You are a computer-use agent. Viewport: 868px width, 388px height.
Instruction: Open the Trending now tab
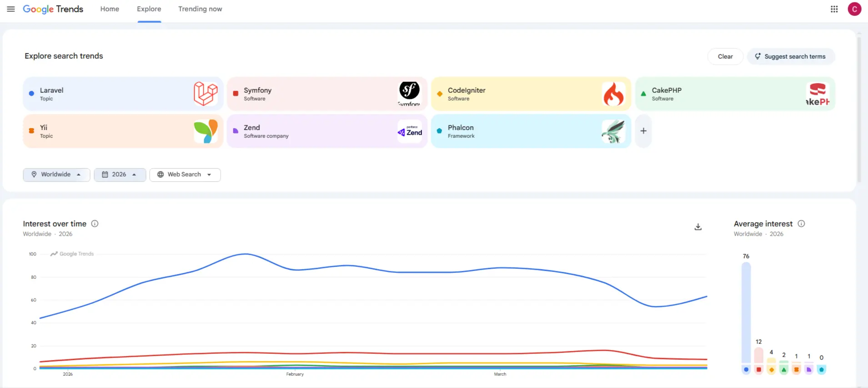tap(200, 9)
